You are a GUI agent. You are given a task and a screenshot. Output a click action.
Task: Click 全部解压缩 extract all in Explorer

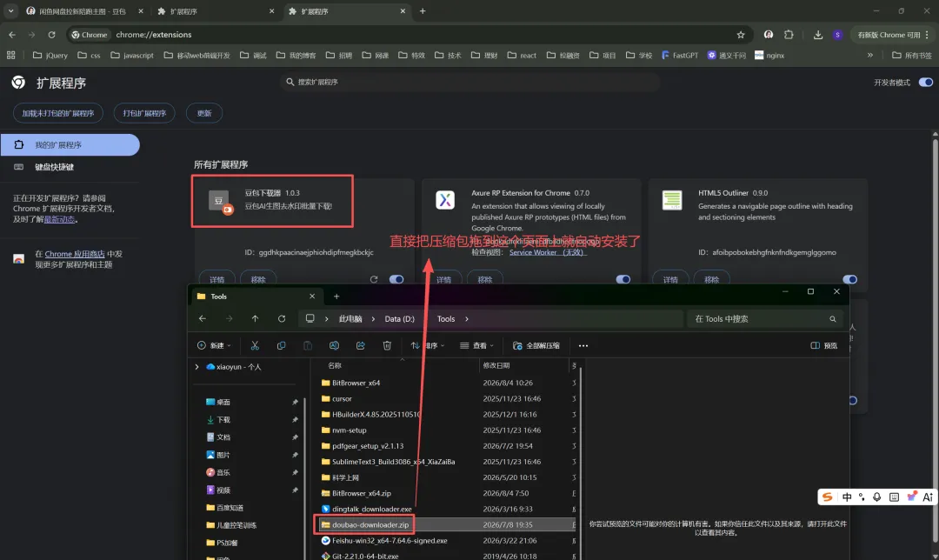[x=536, y=345]
